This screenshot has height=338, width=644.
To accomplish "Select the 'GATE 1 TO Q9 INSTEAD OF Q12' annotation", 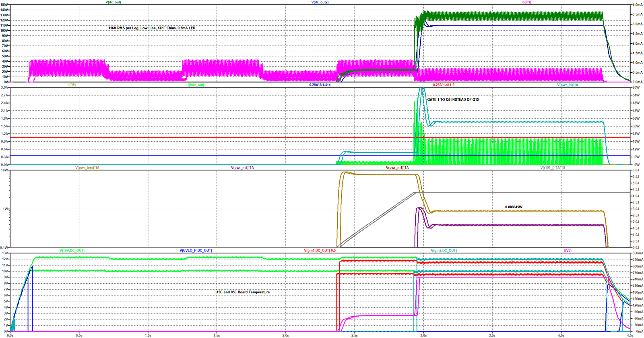I will 453,100.
